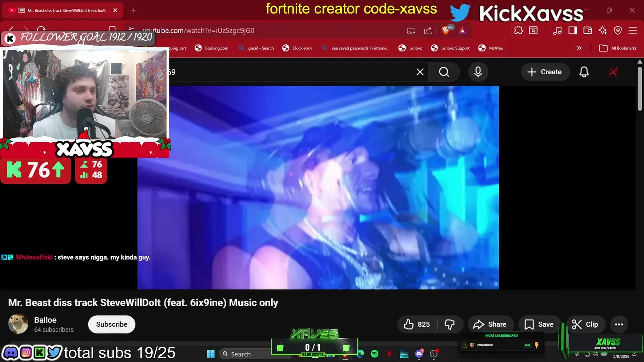Open the gmail - Search bookmark
644x362 pixels.
point(256,48)
